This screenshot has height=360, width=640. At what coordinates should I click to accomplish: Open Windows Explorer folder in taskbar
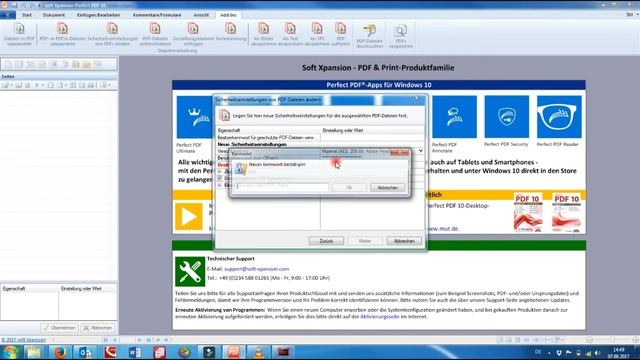click(34, 352)
